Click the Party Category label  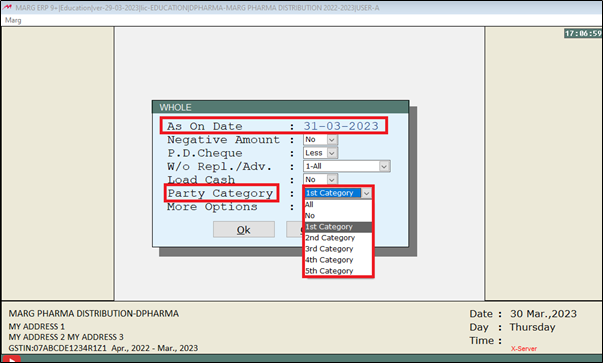tap(220, 193)
